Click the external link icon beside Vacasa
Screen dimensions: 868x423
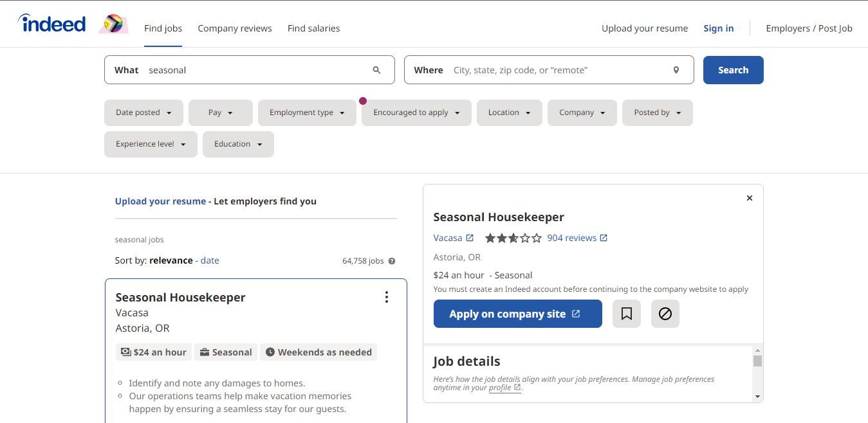point(470,237)
